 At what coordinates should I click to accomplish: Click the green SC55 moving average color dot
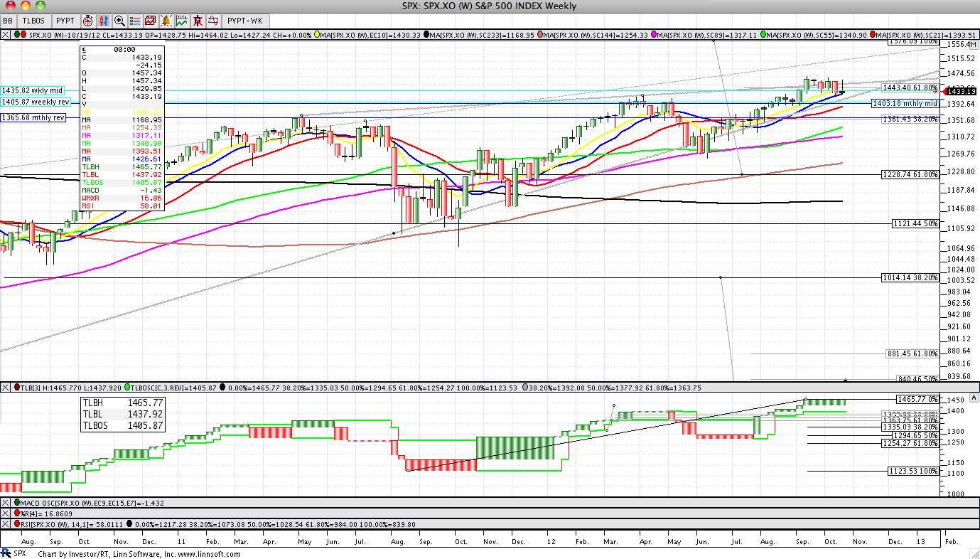pos(763,35)
